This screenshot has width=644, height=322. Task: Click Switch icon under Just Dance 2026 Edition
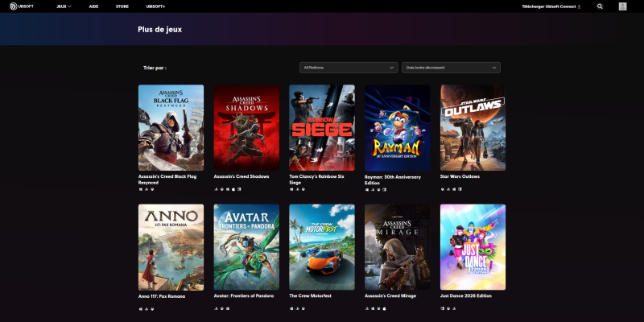click(442, 308)
